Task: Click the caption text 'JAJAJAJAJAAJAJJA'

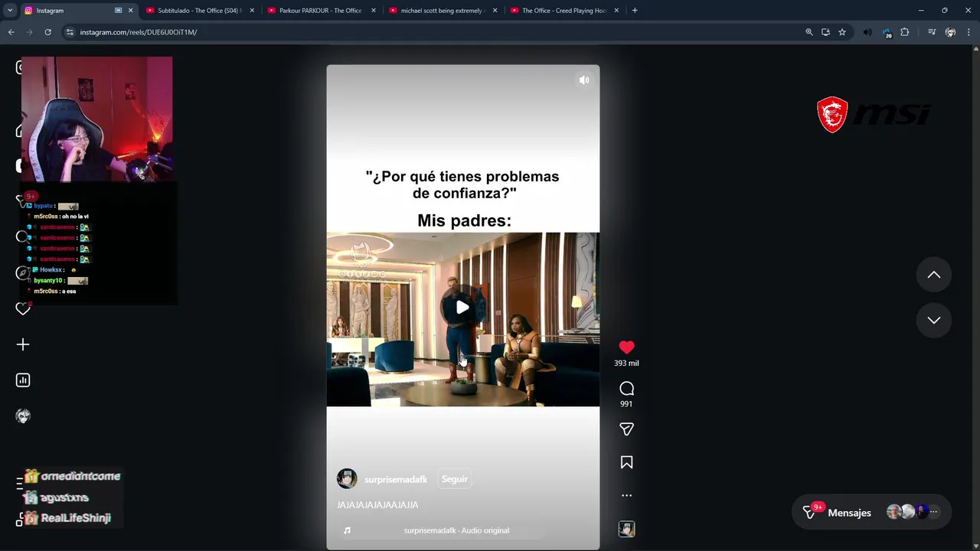Action: point(377,505)
